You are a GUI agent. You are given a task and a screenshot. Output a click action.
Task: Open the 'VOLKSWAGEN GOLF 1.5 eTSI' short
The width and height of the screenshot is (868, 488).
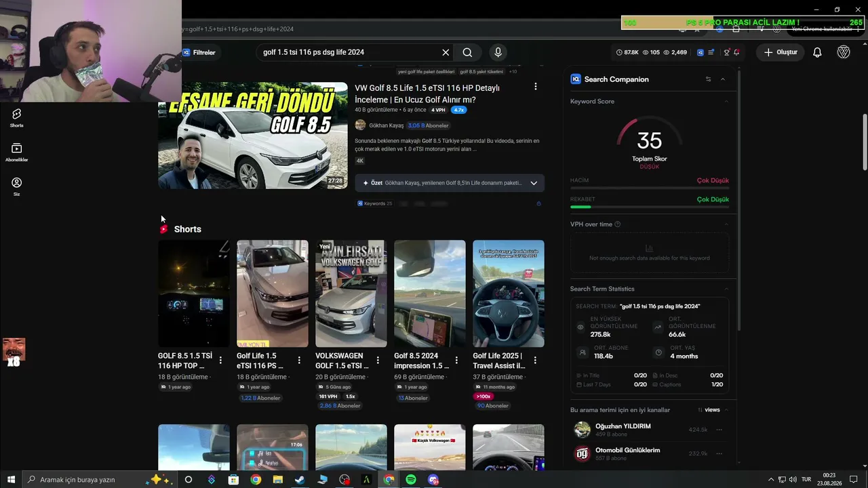click(x=351, y=293)
